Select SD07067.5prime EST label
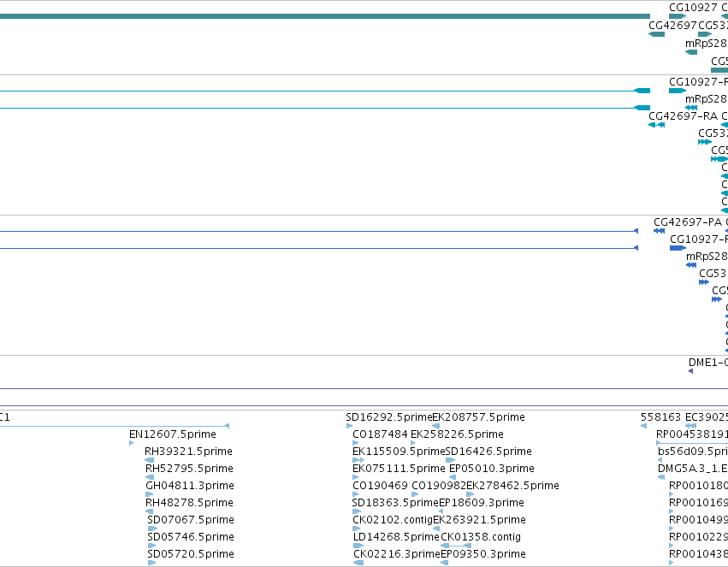728x567 pixels. point(191,520)
